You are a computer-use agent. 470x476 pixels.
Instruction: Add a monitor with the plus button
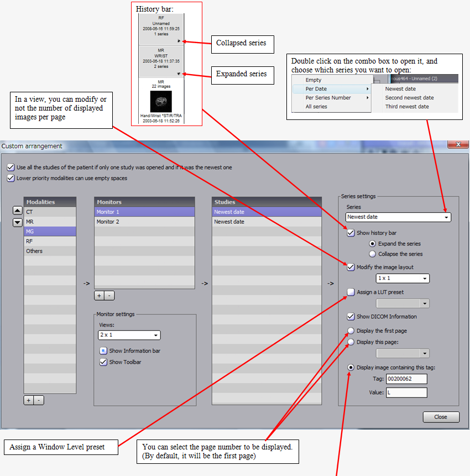pyautogui.click(x=98, y=295)
